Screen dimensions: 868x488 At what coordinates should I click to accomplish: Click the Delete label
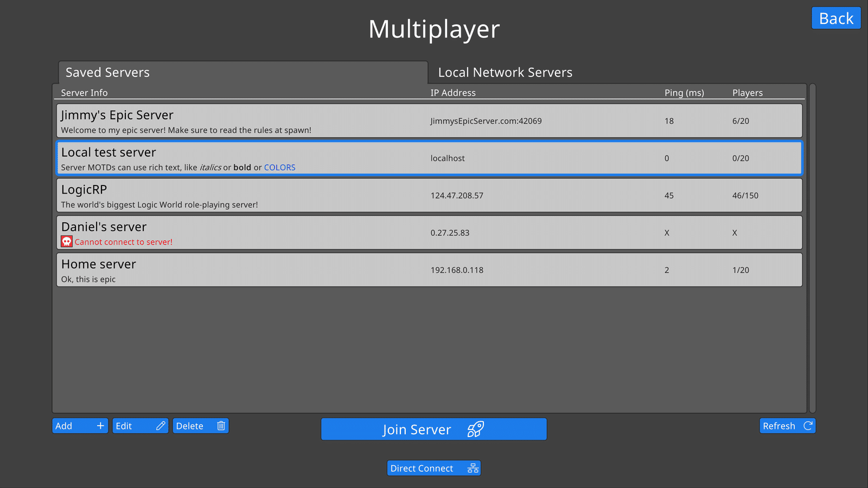[190, 426]
